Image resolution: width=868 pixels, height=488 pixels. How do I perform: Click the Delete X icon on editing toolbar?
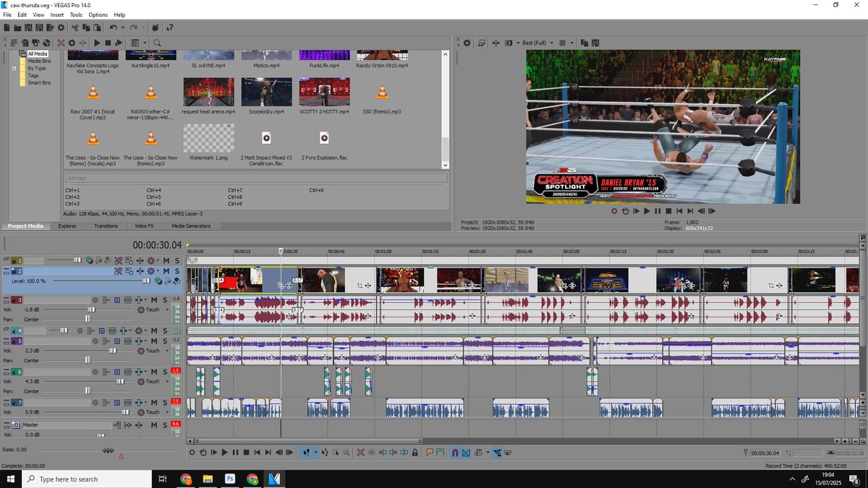tap(360, 453)
